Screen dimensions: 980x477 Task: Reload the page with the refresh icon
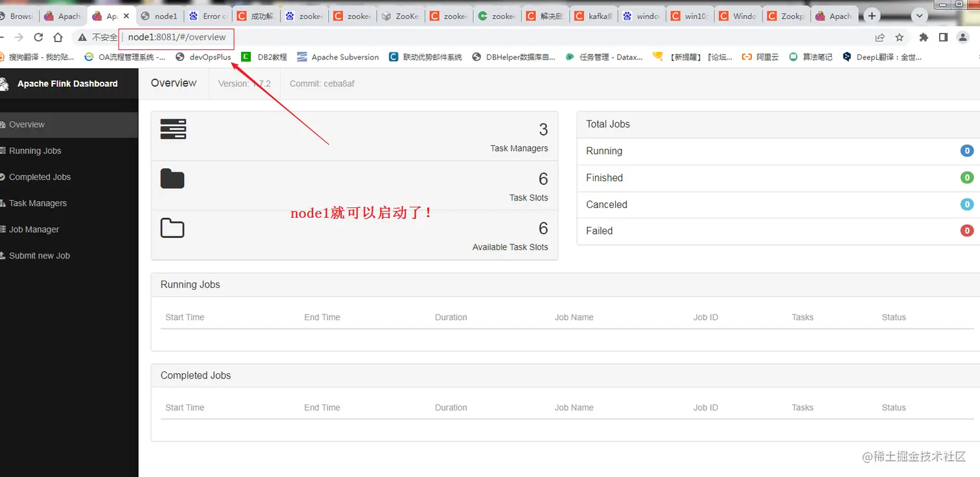(x=38, y=38)
